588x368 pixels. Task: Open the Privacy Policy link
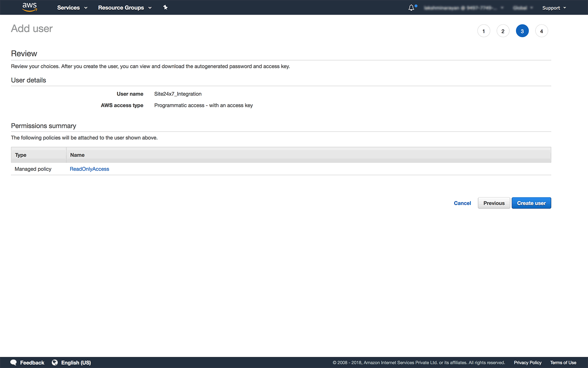coord(527,362)
